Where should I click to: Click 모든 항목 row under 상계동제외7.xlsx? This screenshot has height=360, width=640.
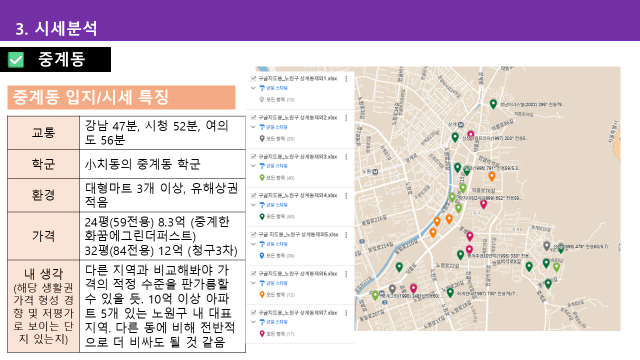[277, 334]
